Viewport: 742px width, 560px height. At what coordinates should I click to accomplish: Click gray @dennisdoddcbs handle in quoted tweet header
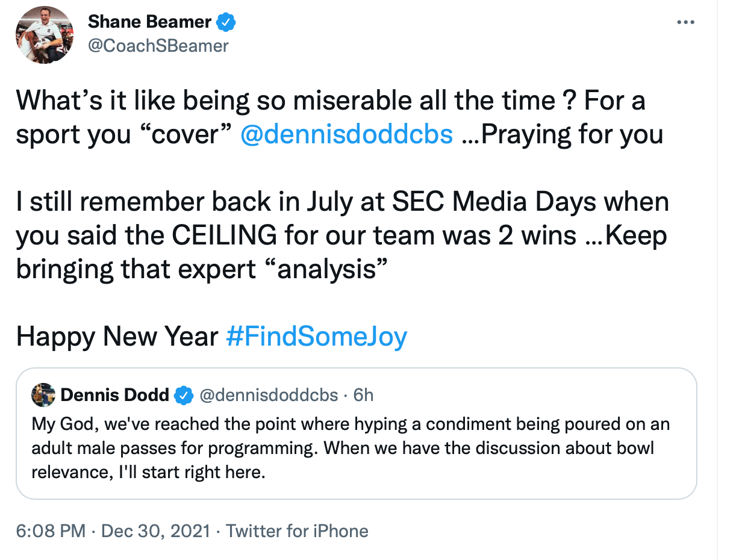click(x=269, y=396)
